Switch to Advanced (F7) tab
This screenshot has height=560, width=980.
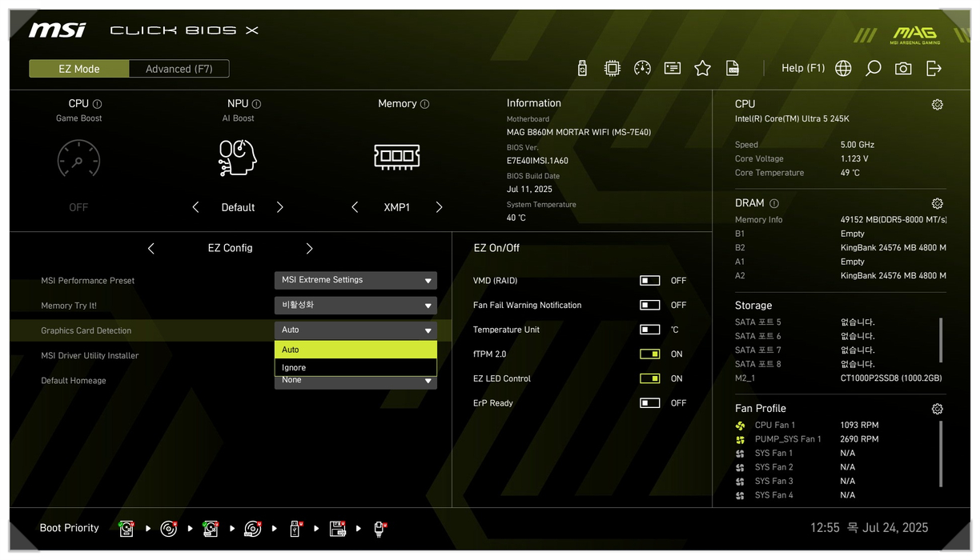coord(179,69)
